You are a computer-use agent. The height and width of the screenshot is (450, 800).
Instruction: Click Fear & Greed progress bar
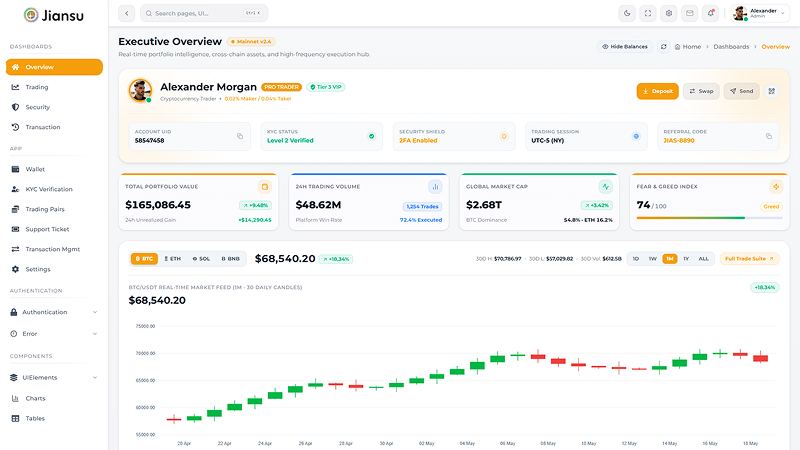pyautogui.click(x=709, y=218)
